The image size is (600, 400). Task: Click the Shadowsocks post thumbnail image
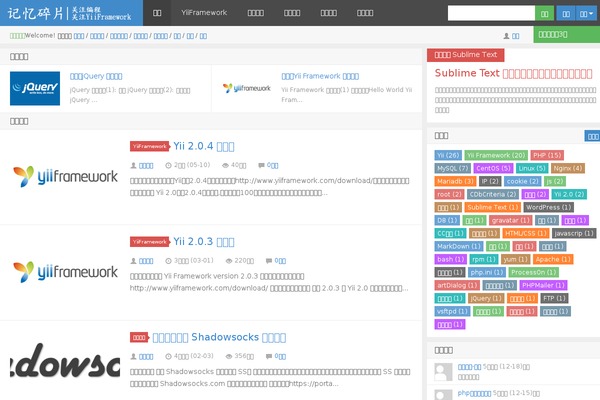65,360
